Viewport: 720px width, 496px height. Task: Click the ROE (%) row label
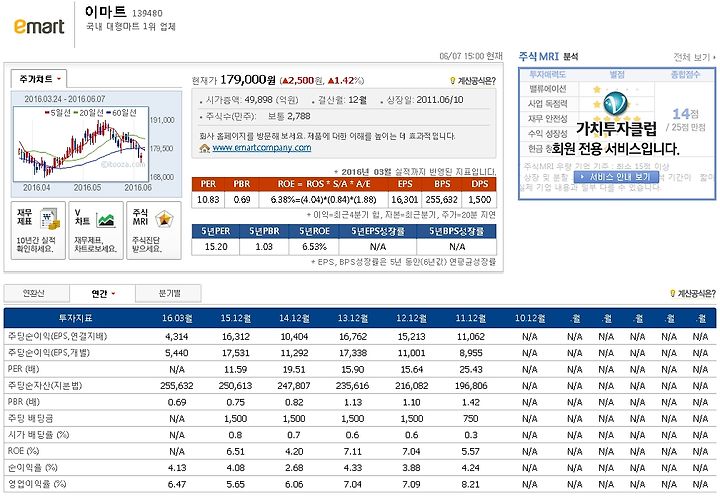[23, 451]
